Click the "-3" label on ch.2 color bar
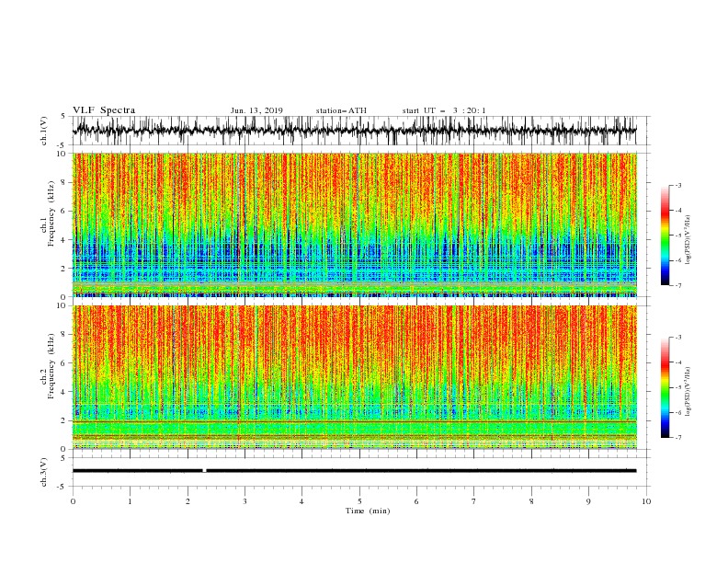 [677, 338]
